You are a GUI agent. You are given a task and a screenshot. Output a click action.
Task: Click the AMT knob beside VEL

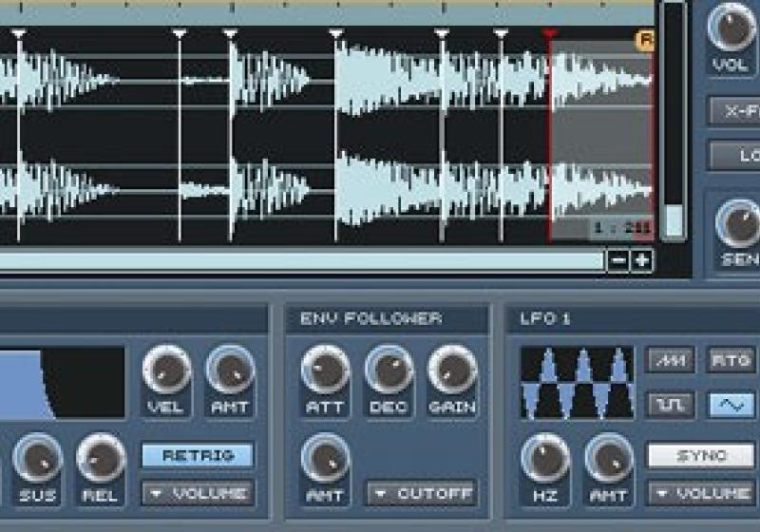point(230,370)
